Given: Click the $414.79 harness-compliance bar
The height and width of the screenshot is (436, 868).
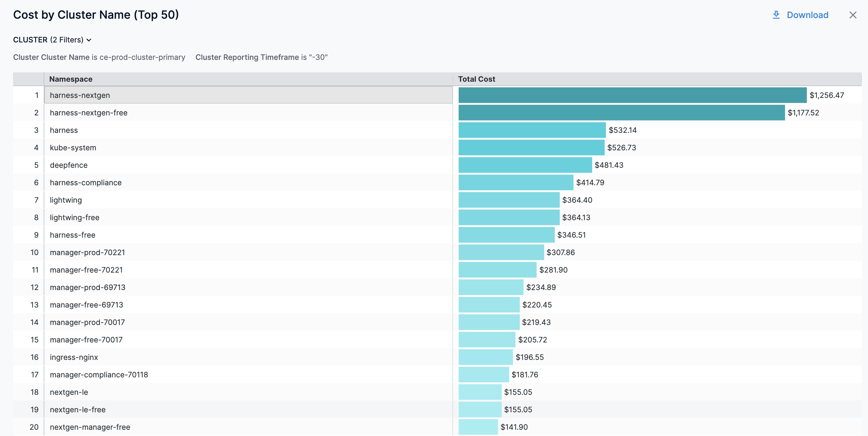Looking at the screenshot, I should pyautogui.click(x=515, y=183).
